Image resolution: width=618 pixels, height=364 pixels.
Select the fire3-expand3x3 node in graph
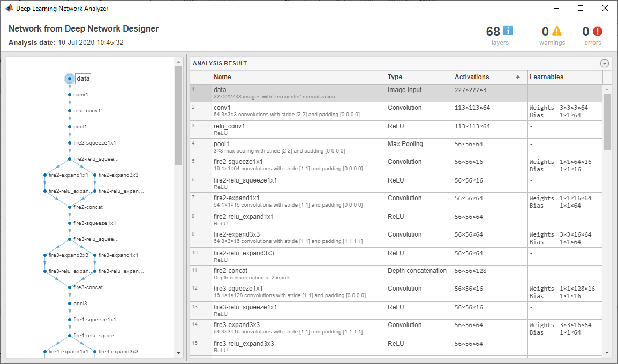tap(45, 255)
